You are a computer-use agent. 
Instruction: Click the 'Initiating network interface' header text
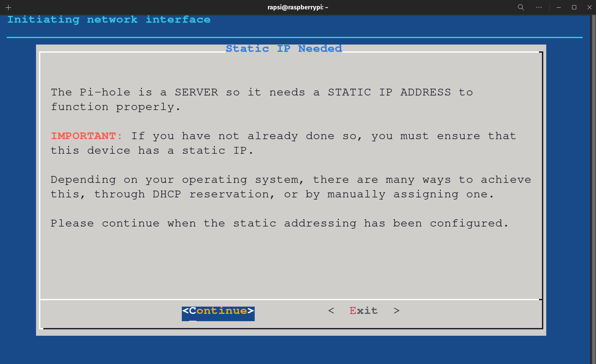pyautogui.click(x=109, y=20)
